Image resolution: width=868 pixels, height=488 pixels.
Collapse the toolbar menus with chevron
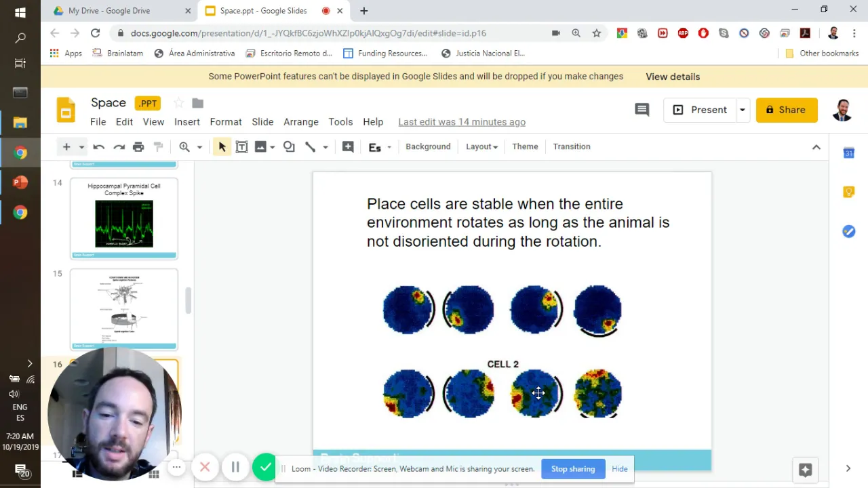tap(816, 147)
